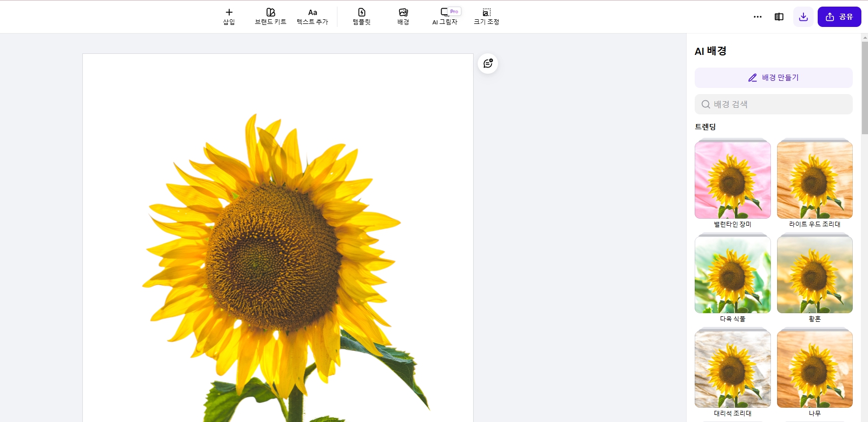Open the 템플릿 tool
The image size is (868, 422).
362,17
